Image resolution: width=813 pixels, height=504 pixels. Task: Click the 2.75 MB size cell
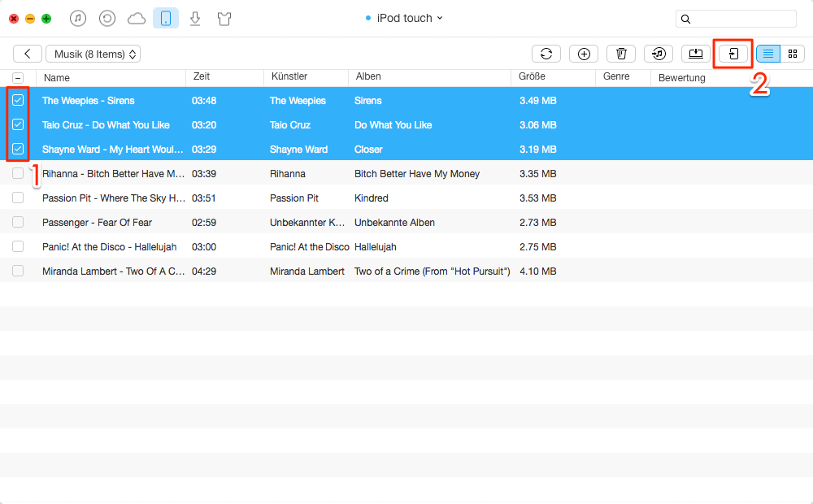(x=537, y=247)
